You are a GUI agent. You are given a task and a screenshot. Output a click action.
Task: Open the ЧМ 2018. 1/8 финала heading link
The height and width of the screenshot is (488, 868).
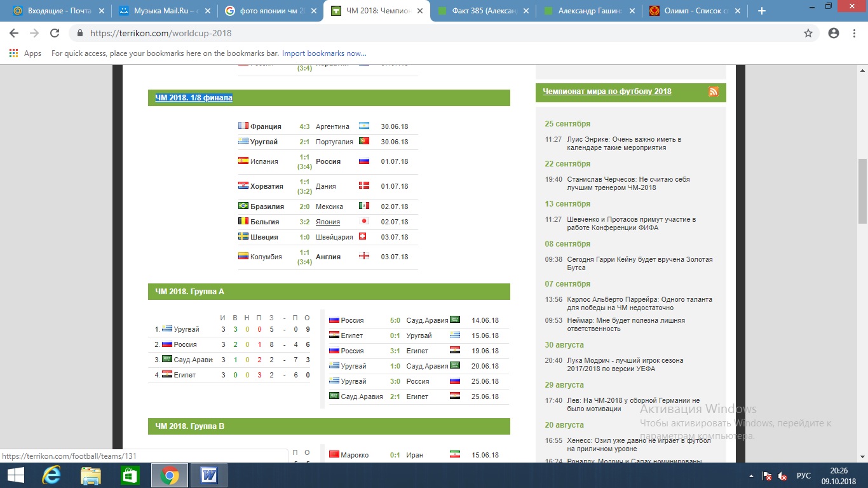(x=194, y=98)
